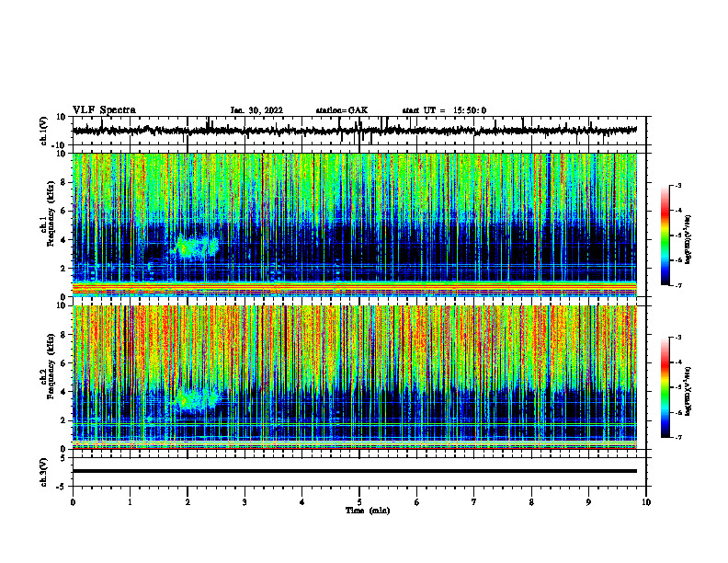Viewport: 728px width, 563px height.
Task: Click the "ch.3(V)" axis label
Action: tap(44, 472)
